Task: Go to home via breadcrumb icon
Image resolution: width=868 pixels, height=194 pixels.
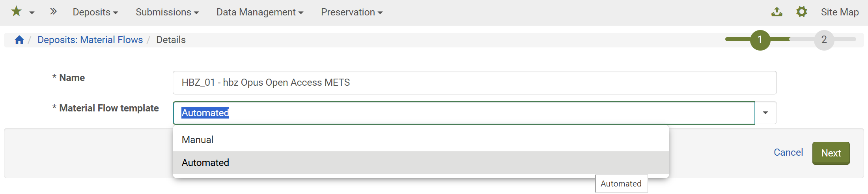Action: pos(19,40)
